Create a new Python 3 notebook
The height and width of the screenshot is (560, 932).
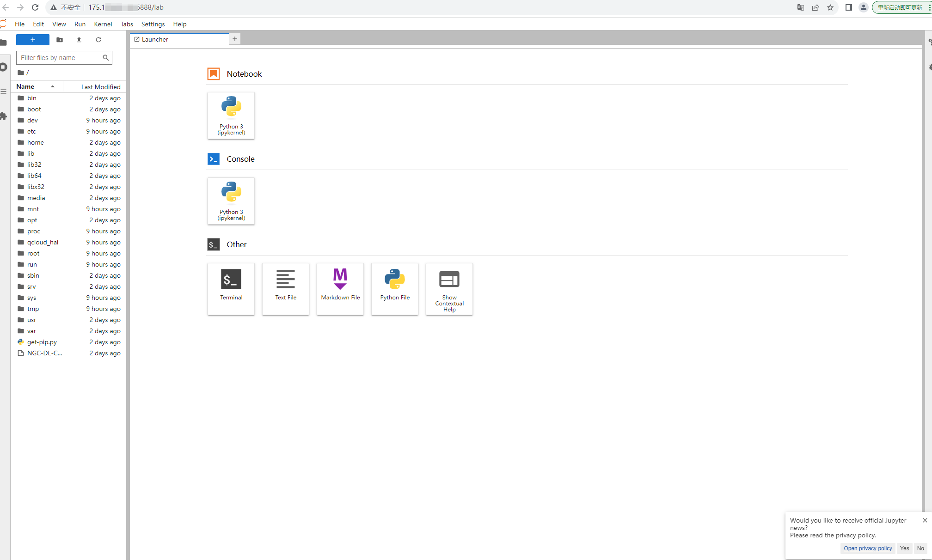tap(231, 115)
